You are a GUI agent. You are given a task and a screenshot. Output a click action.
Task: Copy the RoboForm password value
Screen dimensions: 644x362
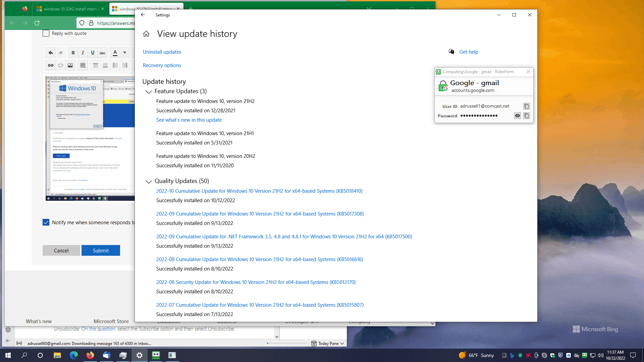pyautogui.click(x=527, y=116)
